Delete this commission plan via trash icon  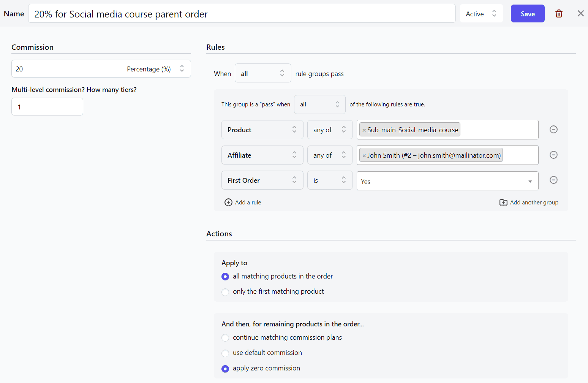(559, 14)
